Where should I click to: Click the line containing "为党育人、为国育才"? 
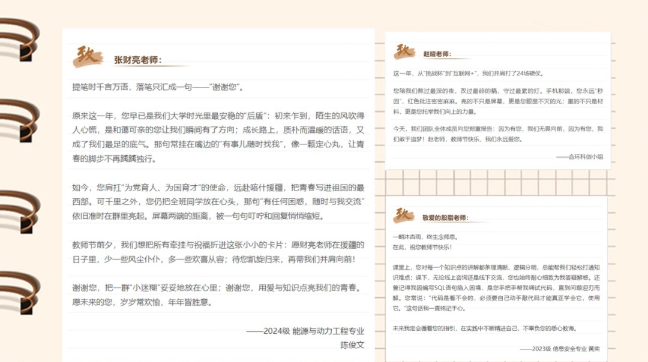[218, 188]
